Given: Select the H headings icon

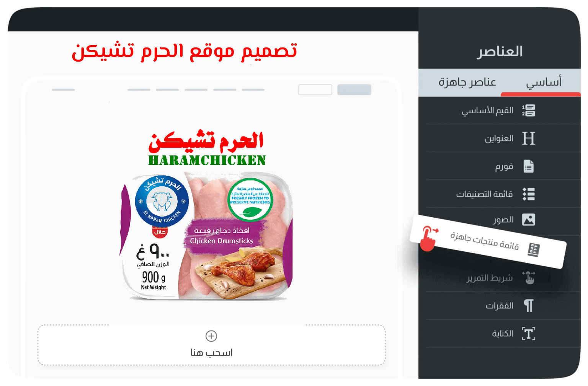Looking at the screenshot, I should (529, 138).
